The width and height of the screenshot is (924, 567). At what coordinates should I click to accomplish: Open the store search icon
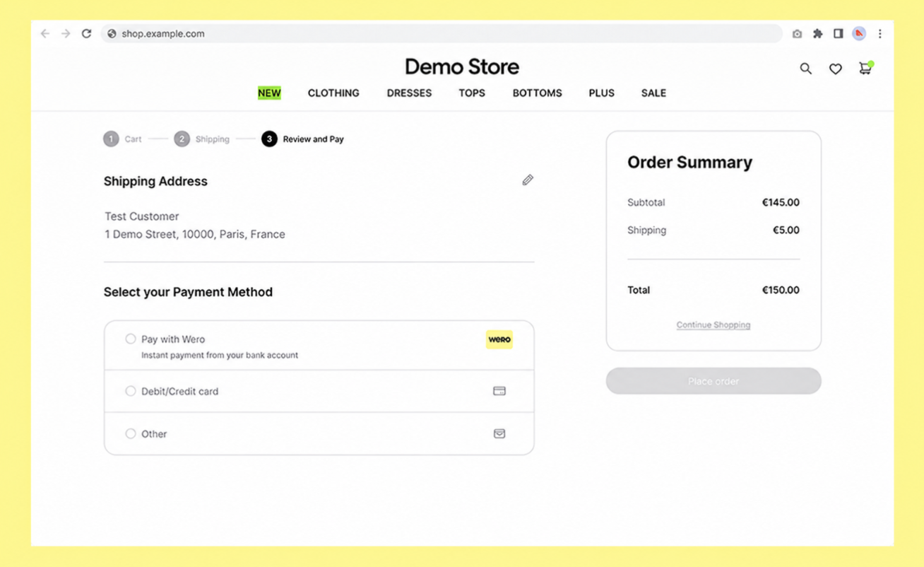pyautogui.click(x=805, y=69)
